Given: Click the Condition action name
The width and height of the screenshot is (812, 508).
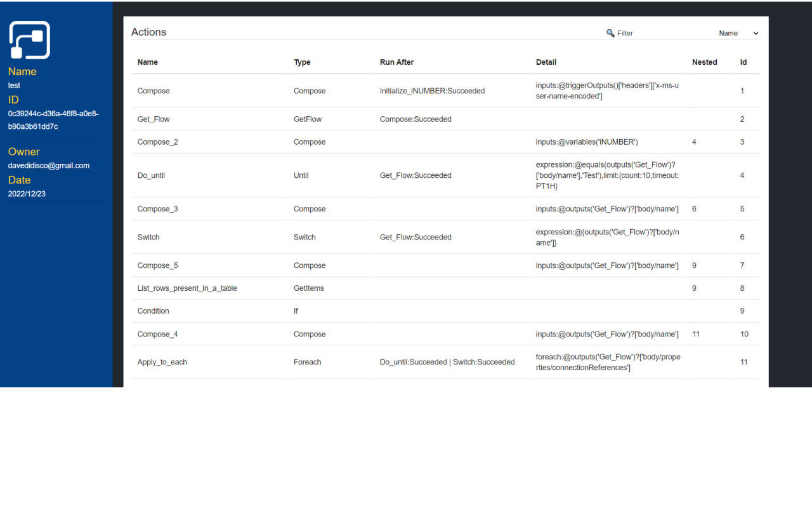Looking at the screenshot, I should tap(154, 311).
